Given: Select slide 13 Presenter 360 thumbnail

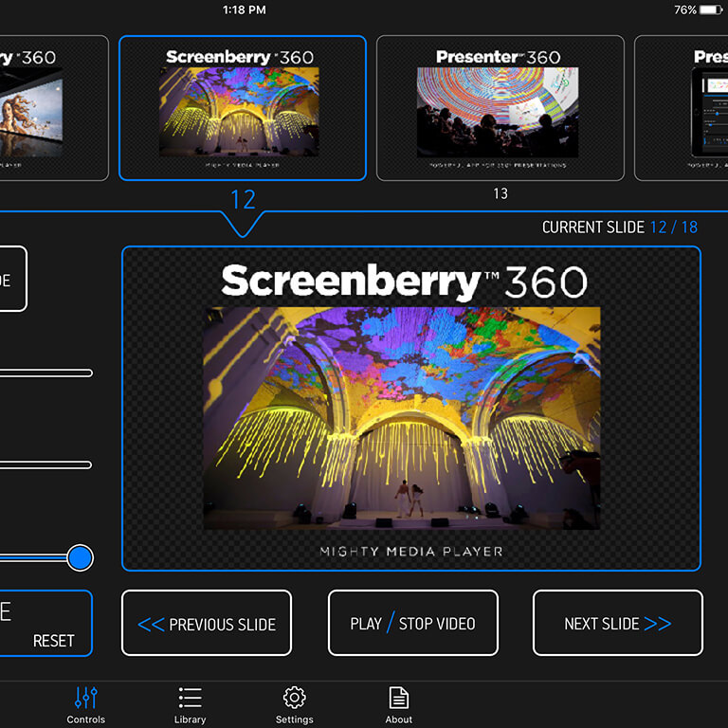Looking at the screenshot, I should (500, 108).
